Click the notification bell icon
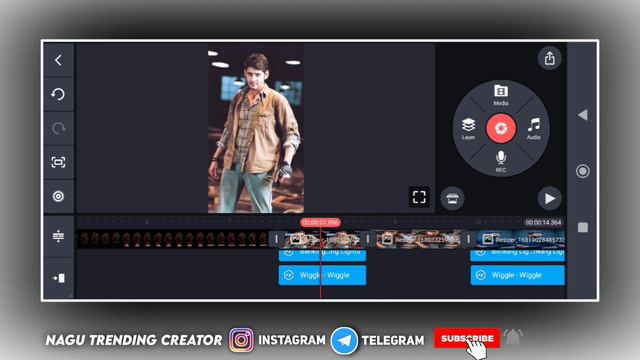640x360 pixels. (x=513, y=337)
